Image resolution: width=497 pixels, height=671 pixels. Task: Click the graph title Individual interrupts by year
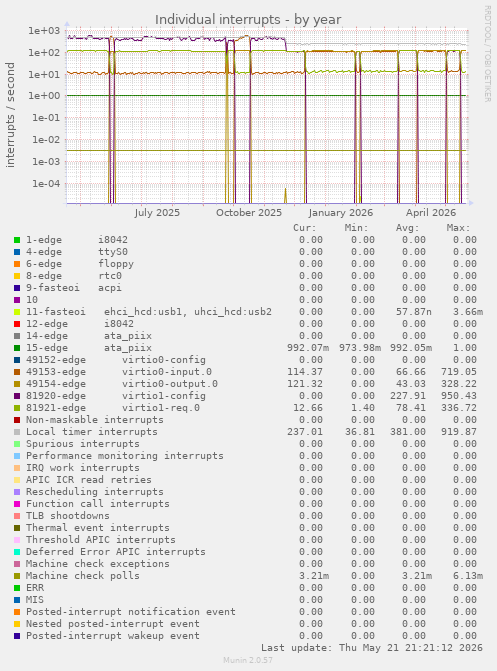coord(248,20)
